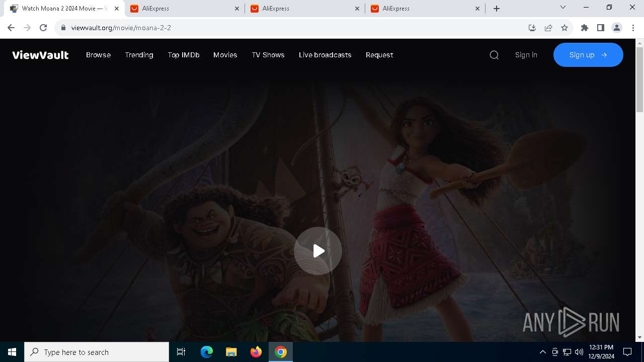The width and height of the screenshot is (644, 362).
Task: Click the Chrome taskbar icon
Action: click(x=281, y=352)
